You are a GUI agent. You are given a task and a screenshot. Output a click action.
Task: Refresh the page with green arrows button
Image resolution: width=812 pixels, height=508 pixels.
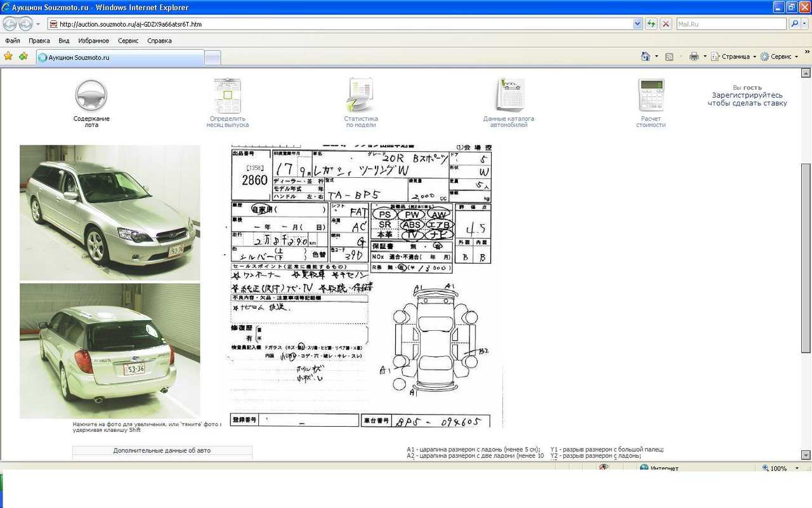point(652,23)
